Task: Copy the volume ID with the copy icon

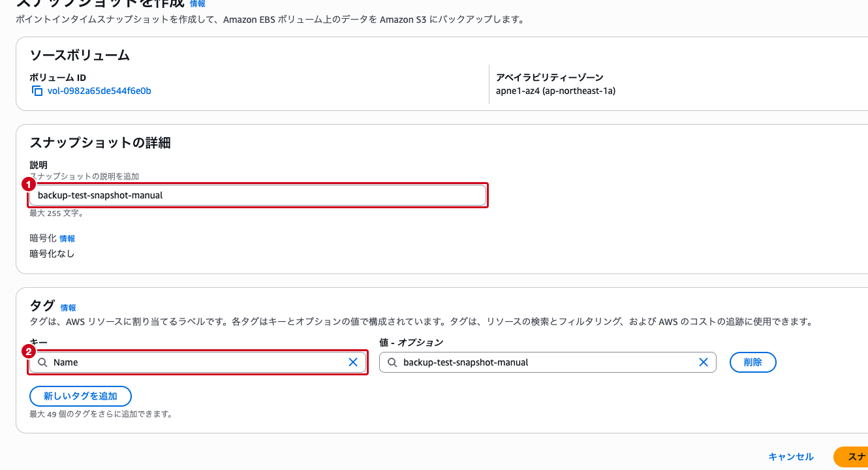Action: [37, 91]
